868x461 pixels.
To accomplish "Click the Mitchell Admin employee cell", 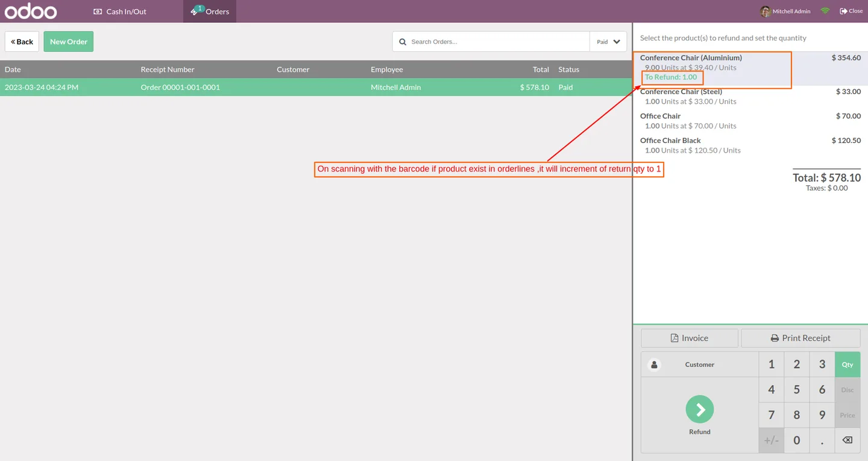I will pos(396,87).
